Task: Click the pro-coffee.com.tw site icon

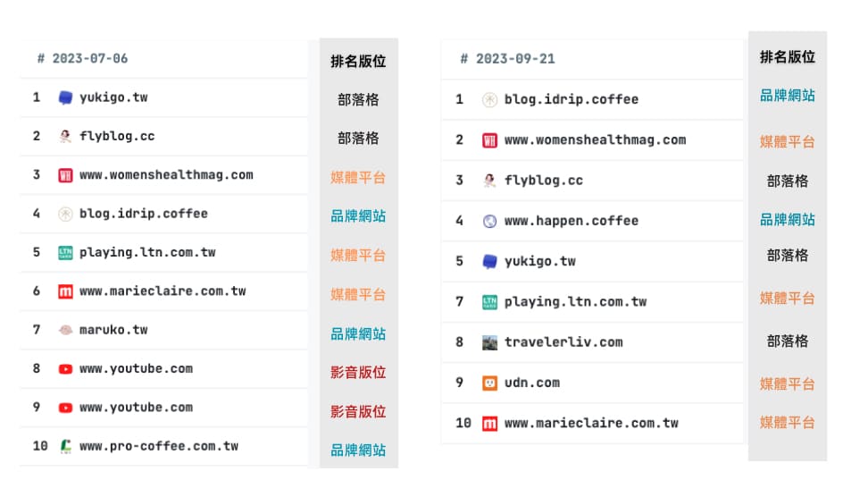Action: coord(65,446)
